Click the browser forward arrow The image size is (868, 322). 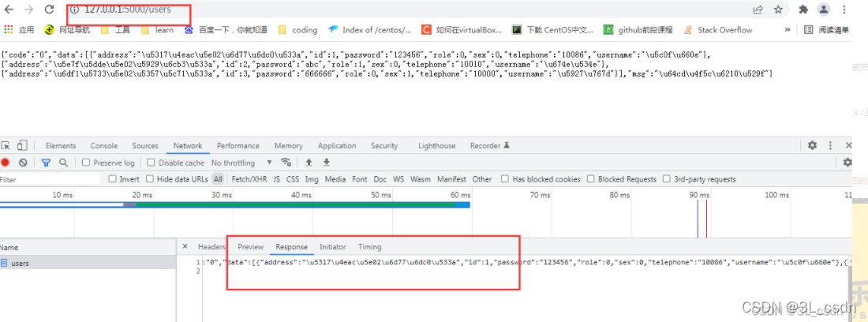[x=28, y=9]
